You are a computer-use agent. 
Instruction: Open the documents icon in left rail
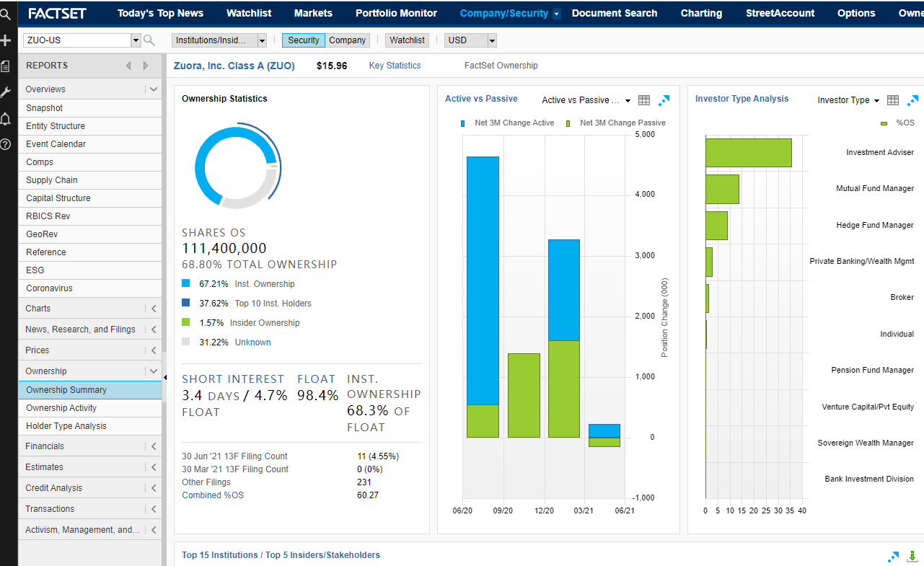point(6,66)
